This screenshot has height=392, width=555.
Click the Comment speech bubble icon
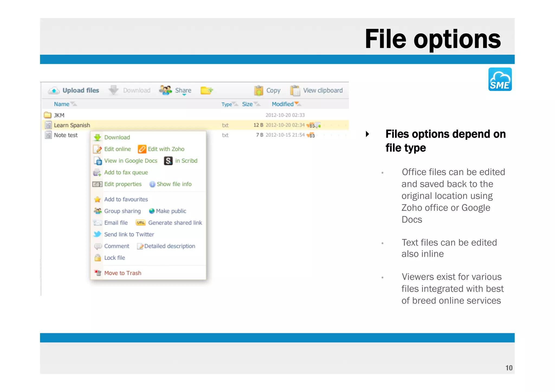pyautogui.click(x=98, y=246)
